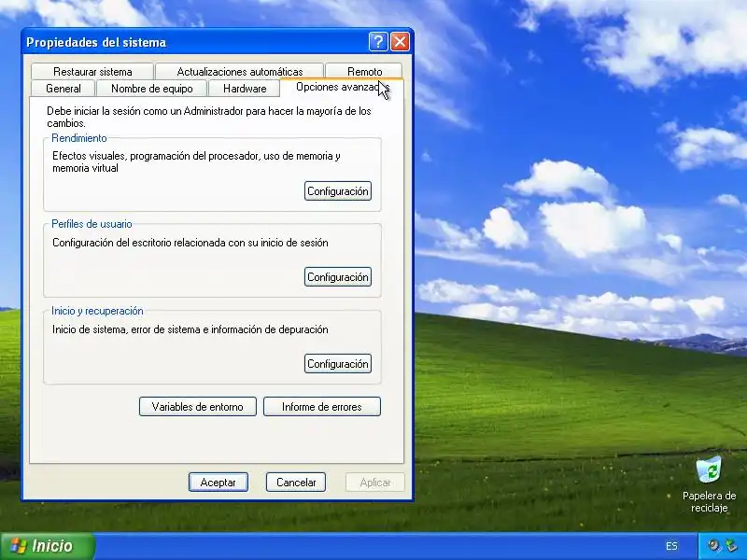Open the Inicio start menu
Screen dimensions: 747x560
48,546
